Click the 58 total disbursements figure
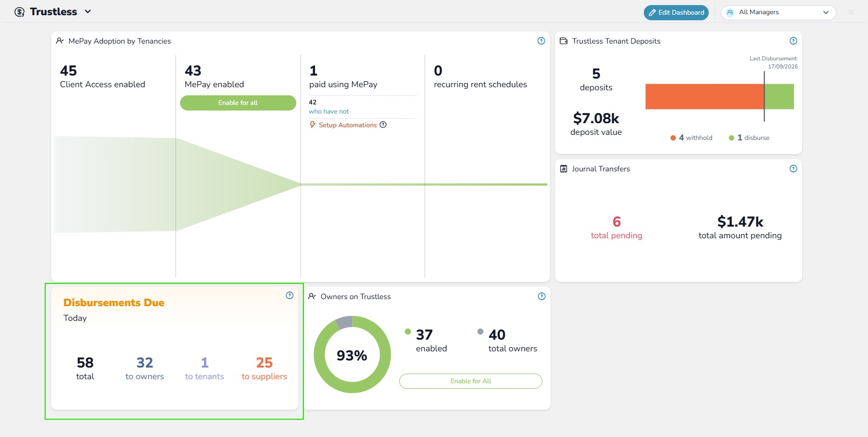Viewport: 868px width, 437px height. click(x=85, y=369)
